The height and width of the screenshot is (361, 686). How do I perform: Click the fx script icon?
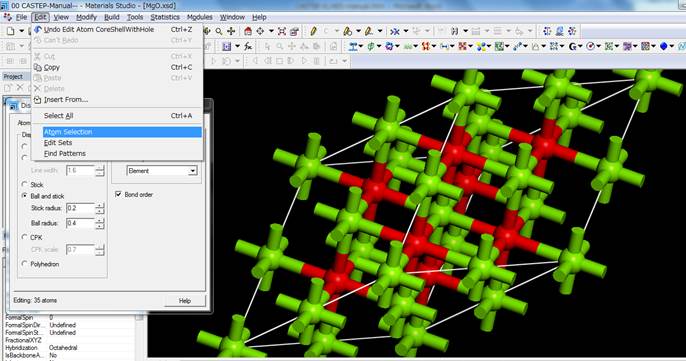(x=248, y=46)
